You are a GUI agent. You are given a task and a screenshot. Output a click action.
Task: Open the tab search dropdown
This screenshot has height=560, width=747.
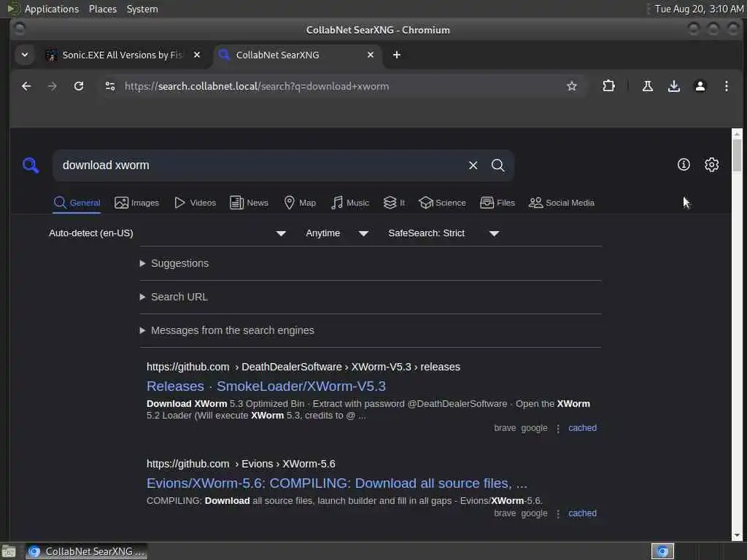[x=25, y=55]
